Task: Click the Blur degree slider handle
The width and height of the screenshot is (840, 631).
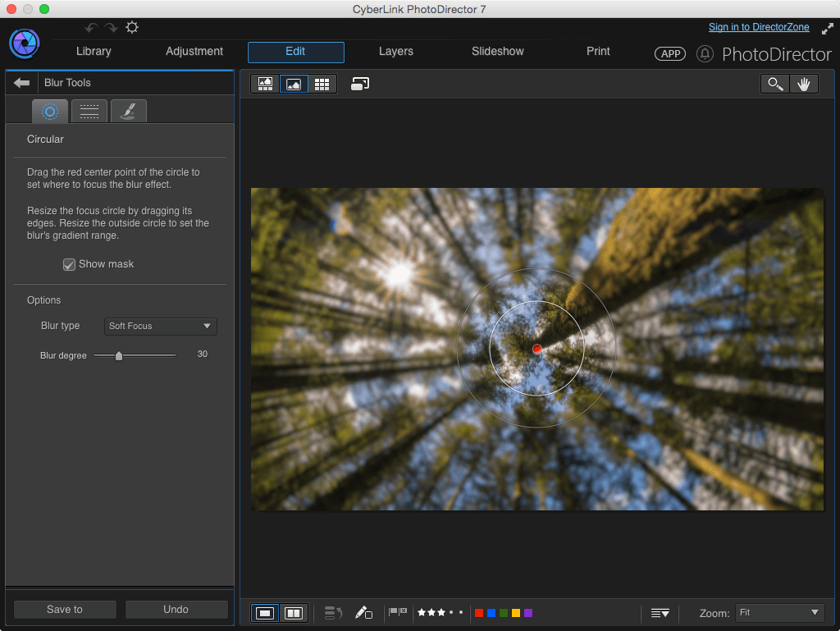Action: [119, 355]
